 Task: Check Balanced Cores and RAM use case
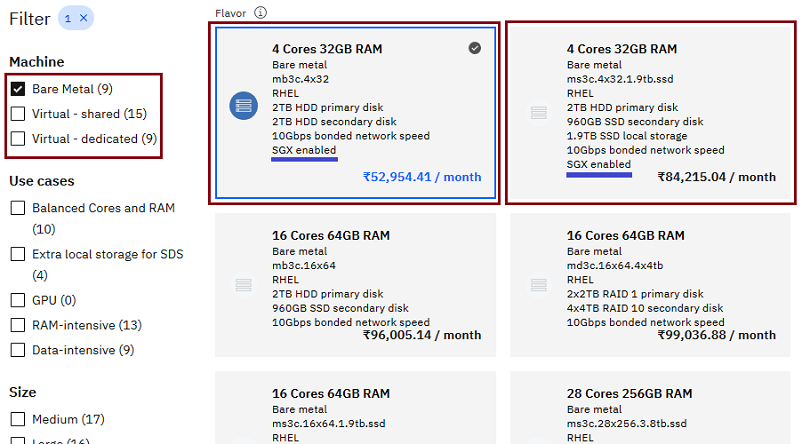18,208
